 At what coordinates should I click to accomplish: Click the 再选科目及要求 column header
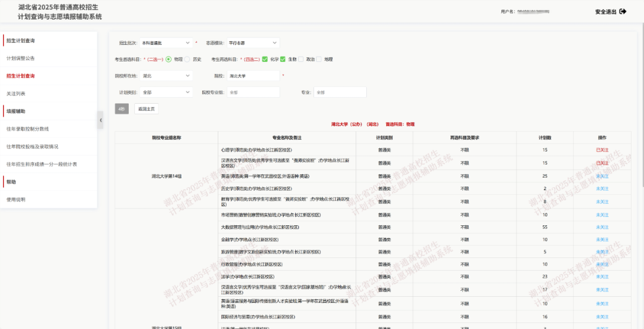pos(465,138)
